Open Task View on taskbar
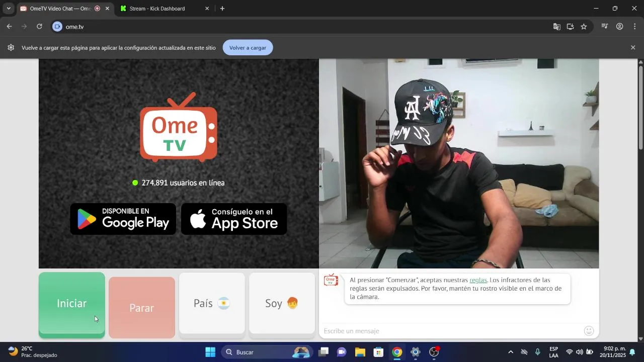The image size is (644, 362). (x=324, y=352)
